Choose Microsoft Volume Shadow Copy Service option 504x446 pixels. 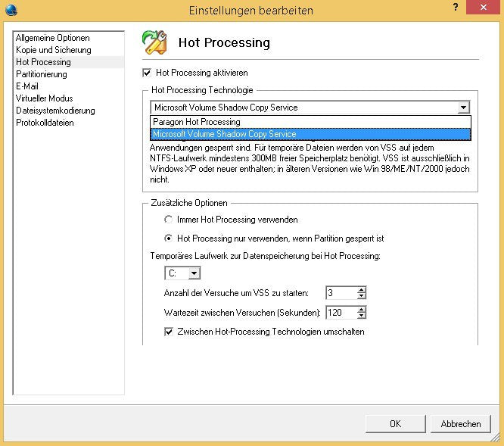(310, 134)
